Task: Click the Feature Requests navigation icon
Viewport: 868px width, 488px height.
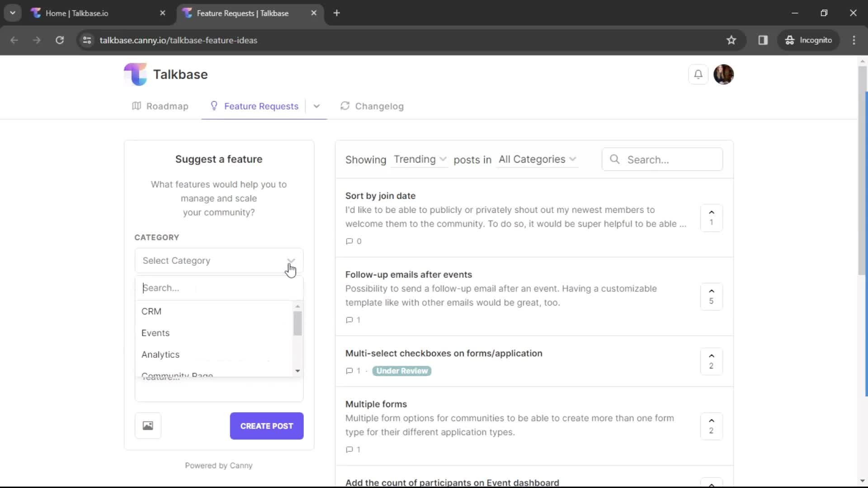Action: tap(216, 106)
